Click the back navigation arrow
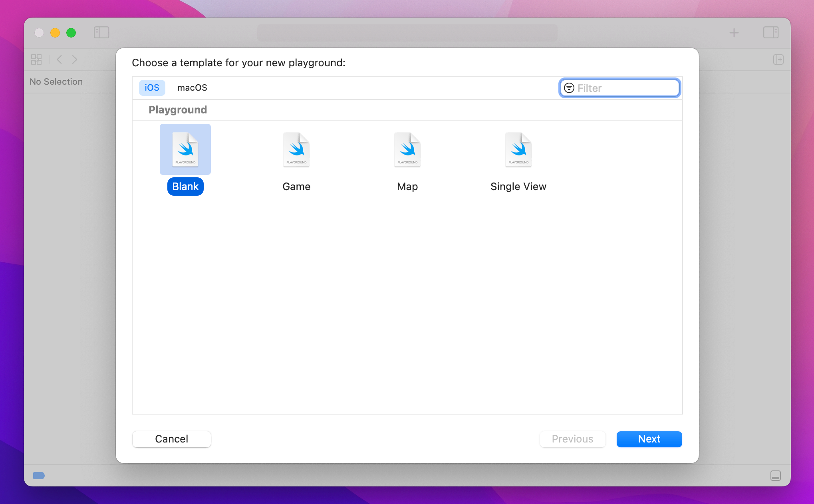This screenshot has width=814, height=504. click(59, 59)
